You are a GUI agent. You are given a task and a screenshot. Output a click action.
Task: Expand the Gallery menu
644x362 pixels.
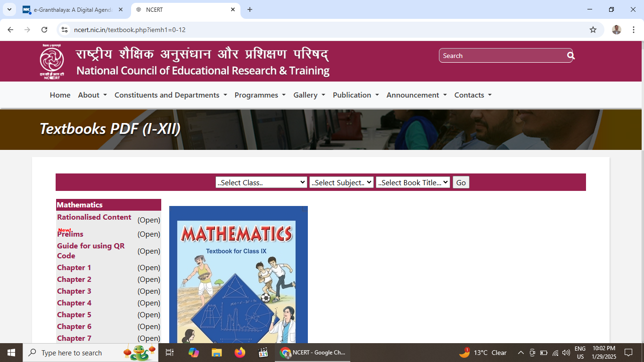(x=309, y=95)
